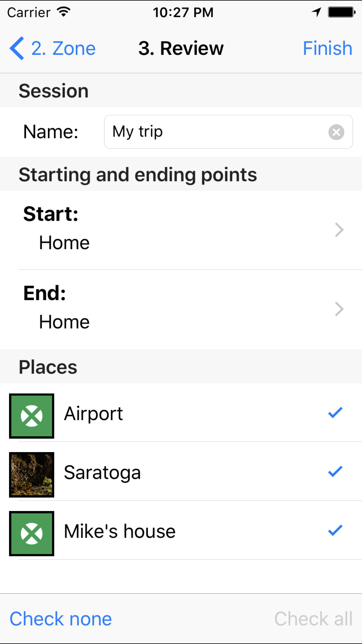362x644 pixels.
Task: Tap the Mike's house placeholder icon
Action: [x=32, y=533]
